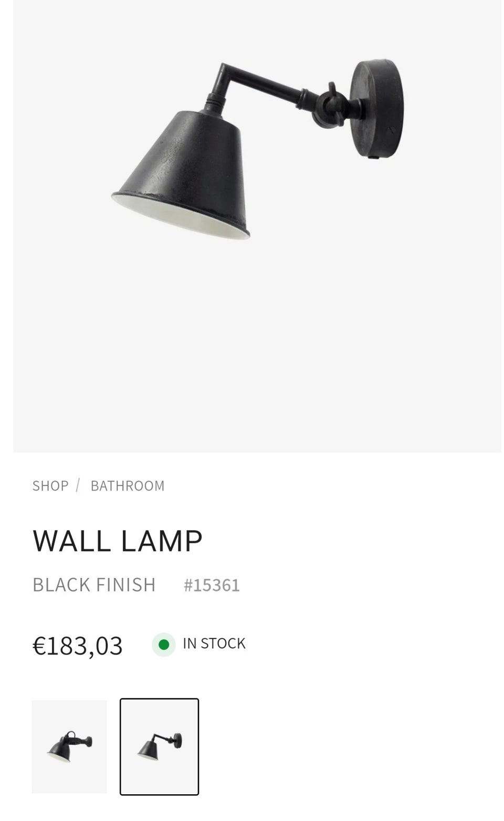The height and width of the screenshot is (821, 504).
Task: Go to the BATHROOM category breadcrumb
Action: [x=128, y=485]
